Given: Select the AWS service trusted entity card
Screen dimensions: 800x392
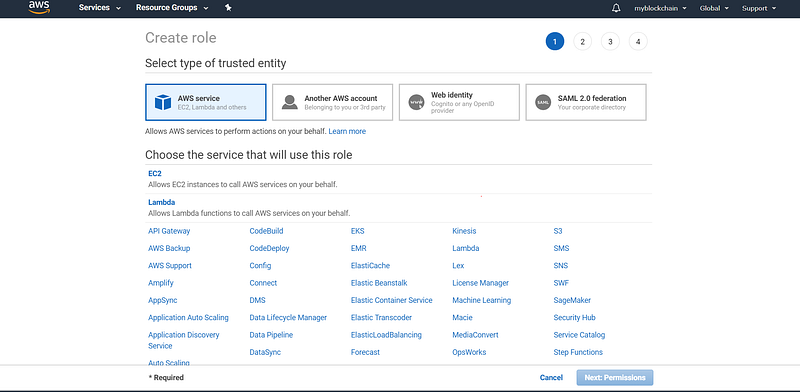Looking at the screenshot, I should 206,102.
